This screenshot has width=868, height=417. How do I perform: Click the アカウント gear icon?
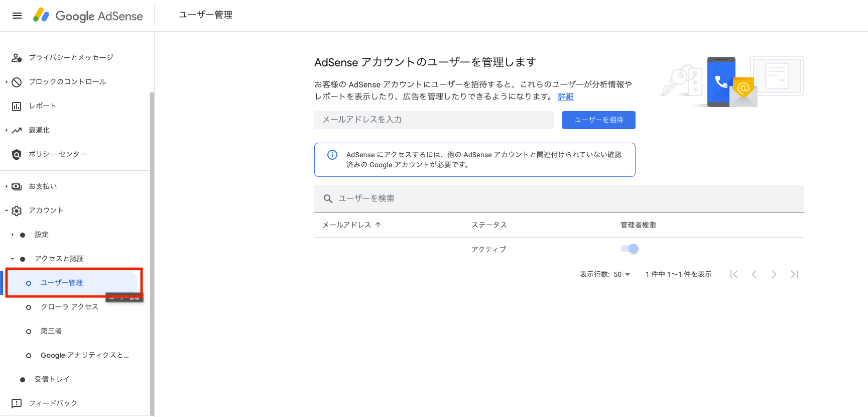pyautogui.click(x=17, y=211)
